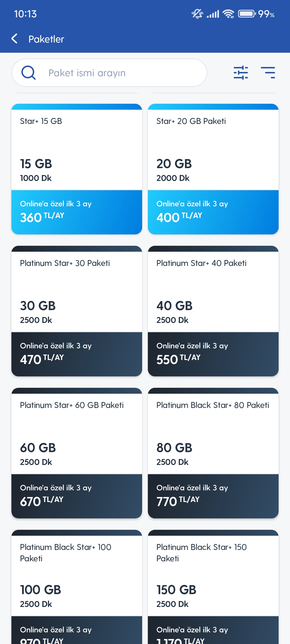
Task: Select the Platinum Star+ 40 Paketi card
Action: point(213,311)
